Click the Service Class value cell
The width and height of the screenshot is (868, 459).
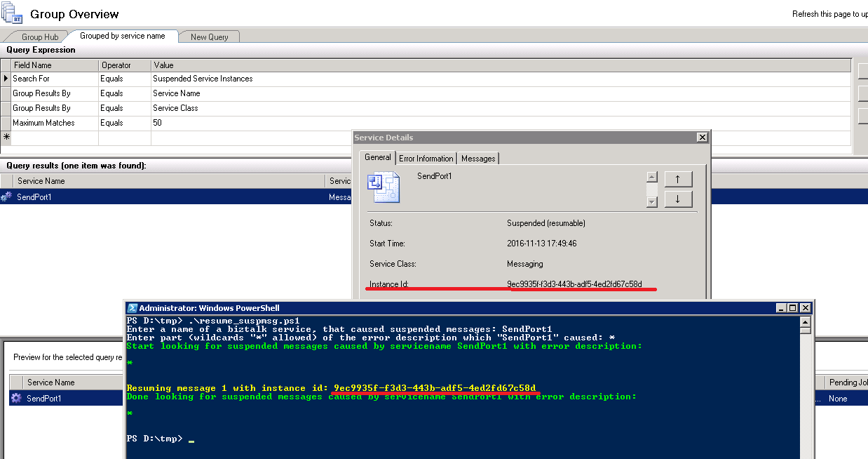tap(501, 108)
